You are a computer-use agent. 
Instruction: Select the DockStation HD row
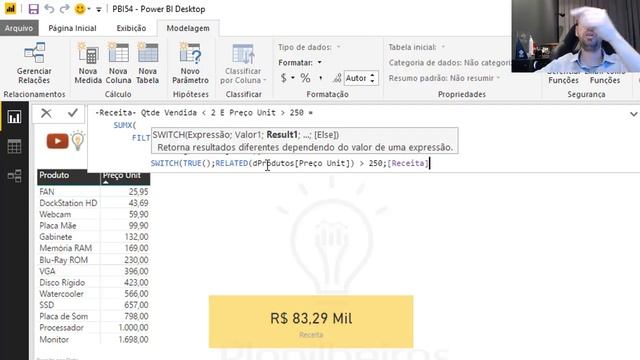click(93, 203)
